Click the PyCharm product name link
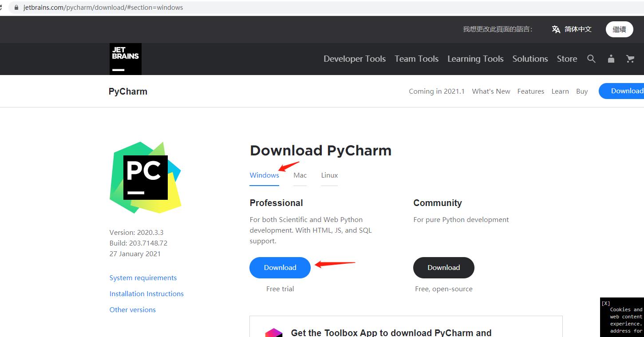The width and height of the screenshot is (644, 337). click(x=128, y=91)
